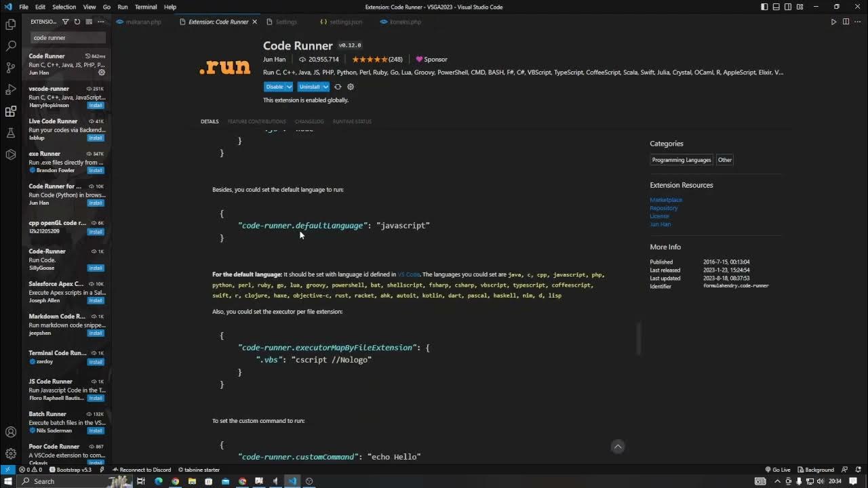Open License resource link
Screen dimensions: 868x488
coord(659,216)
